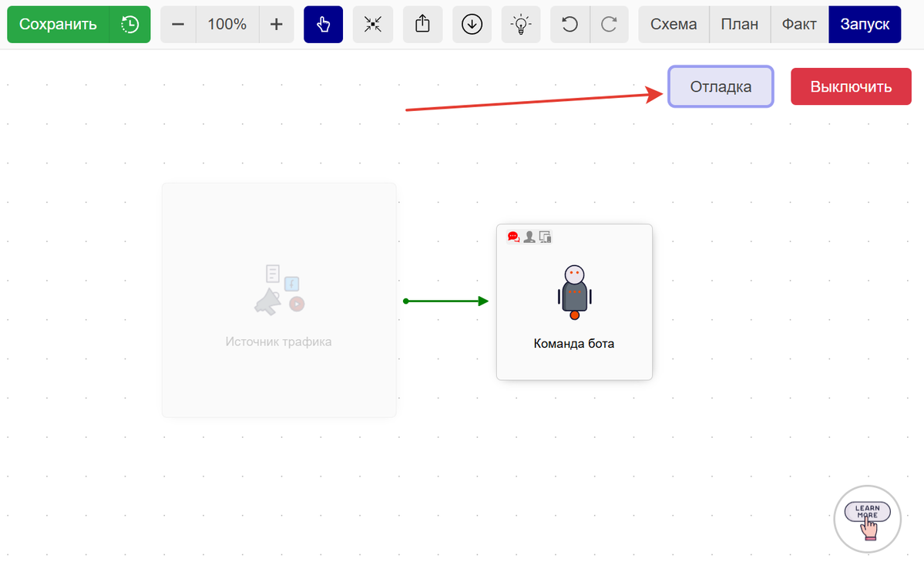Click the red Выключить button

(x=851, y=86)
